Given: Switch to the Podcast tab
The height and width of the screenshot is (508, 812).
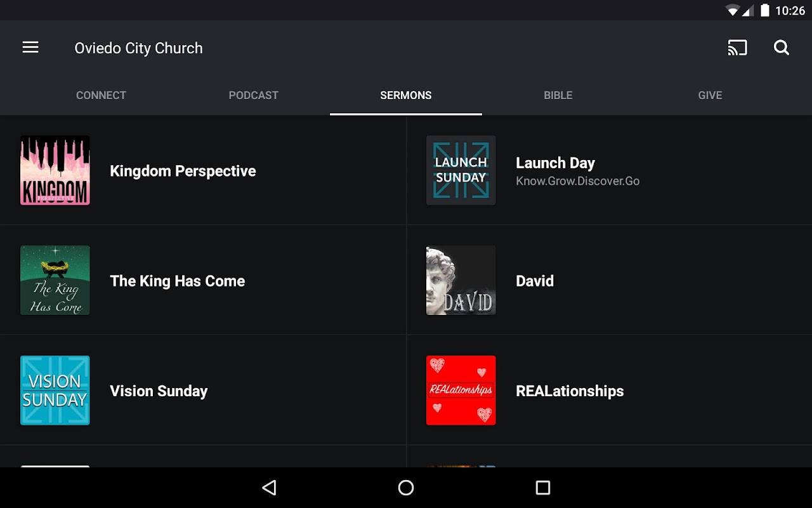Looking at the screenshot, I should click(254, 95).
